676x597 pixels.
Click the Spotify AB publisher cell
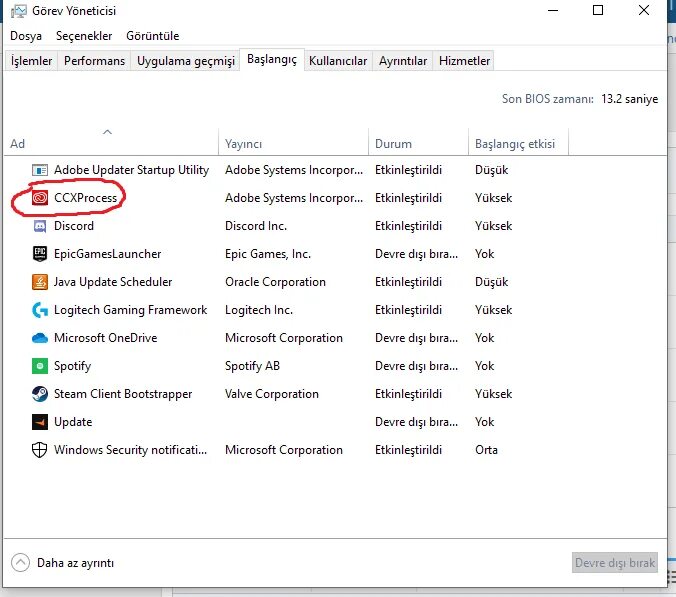coord(252,366)
